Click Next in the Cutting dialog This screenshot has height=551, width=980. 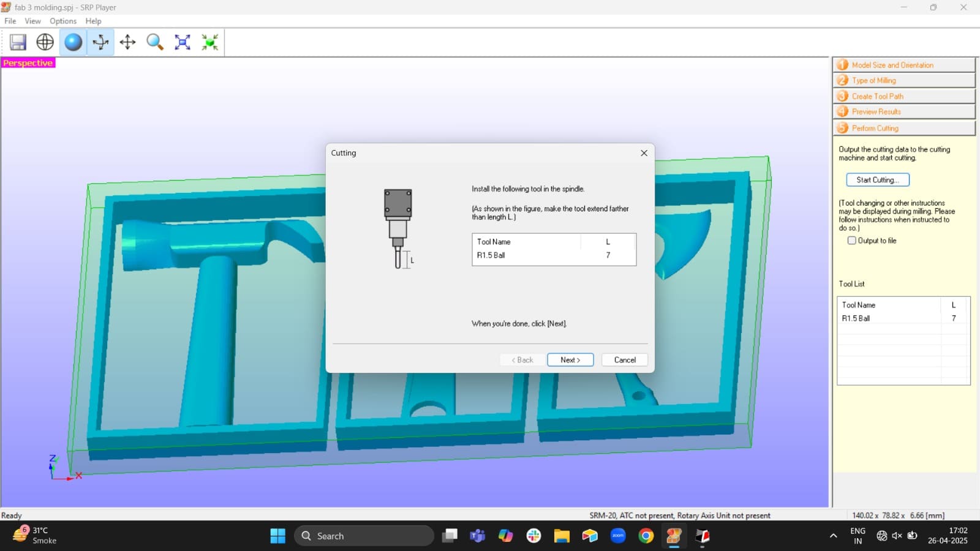570,360
